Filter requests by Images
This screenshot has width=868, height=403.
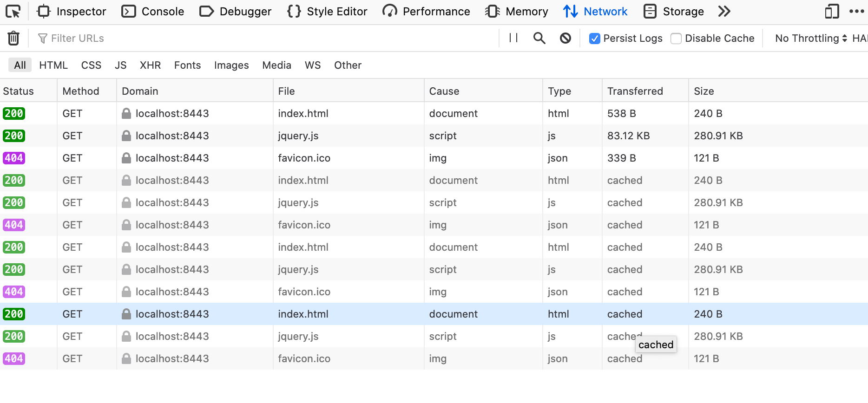coord(231,65)
